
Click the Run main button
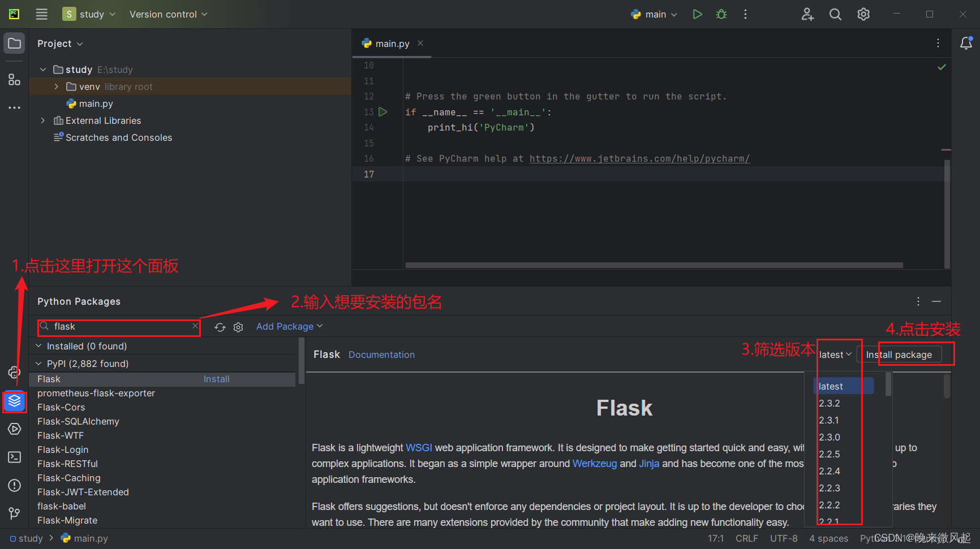tap(697, 14)
